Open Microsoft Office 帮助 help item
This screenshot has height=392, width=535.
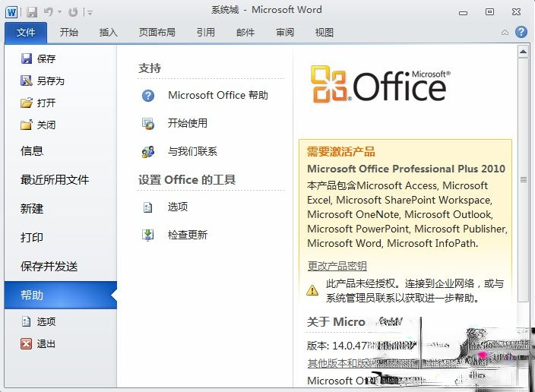pyautogui.click(x=217, y=95)
